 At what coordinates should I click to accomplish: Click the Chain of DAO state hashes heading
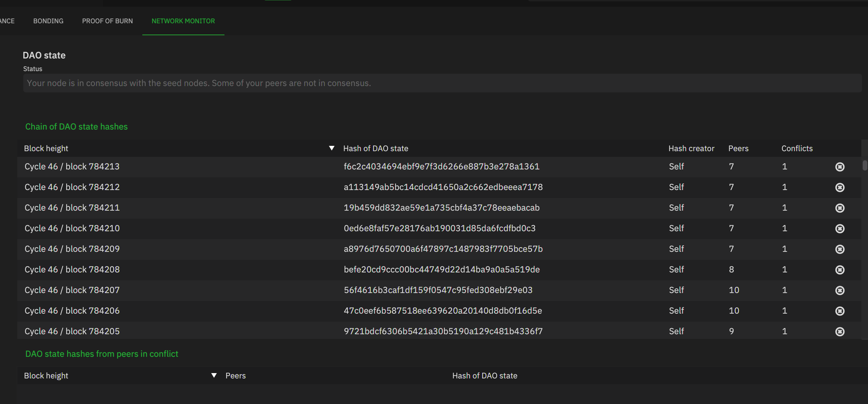[76, 127]
